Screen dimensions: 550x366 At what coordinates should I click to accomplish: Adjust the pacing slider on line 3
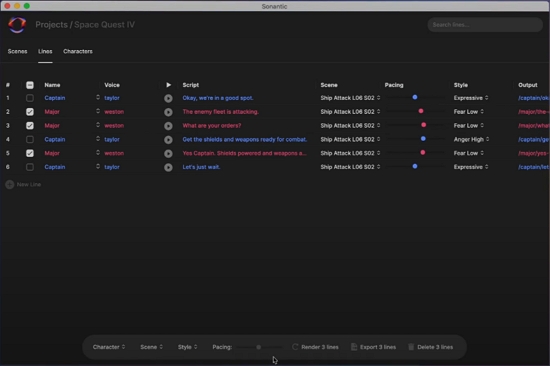[x=424, y=125]
